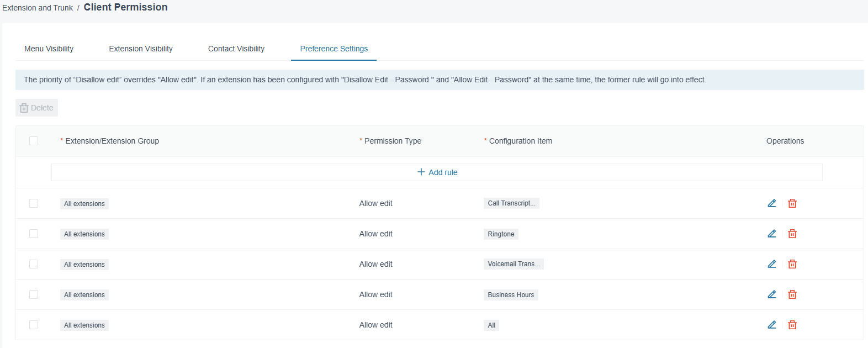
Task: Select the Voicemail Trans row checkbox
Action: 34,264
